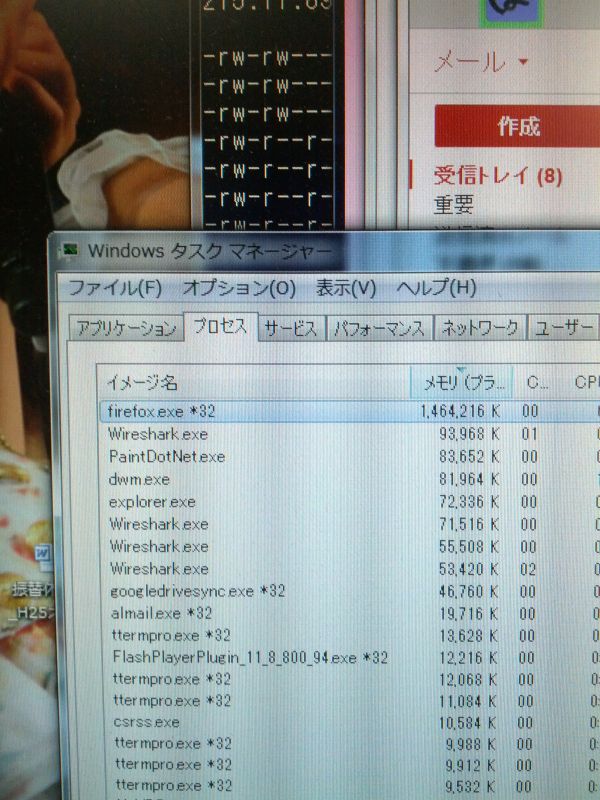Open the ファイル(F) menu in Task Manager

click(x=115, y=288)
